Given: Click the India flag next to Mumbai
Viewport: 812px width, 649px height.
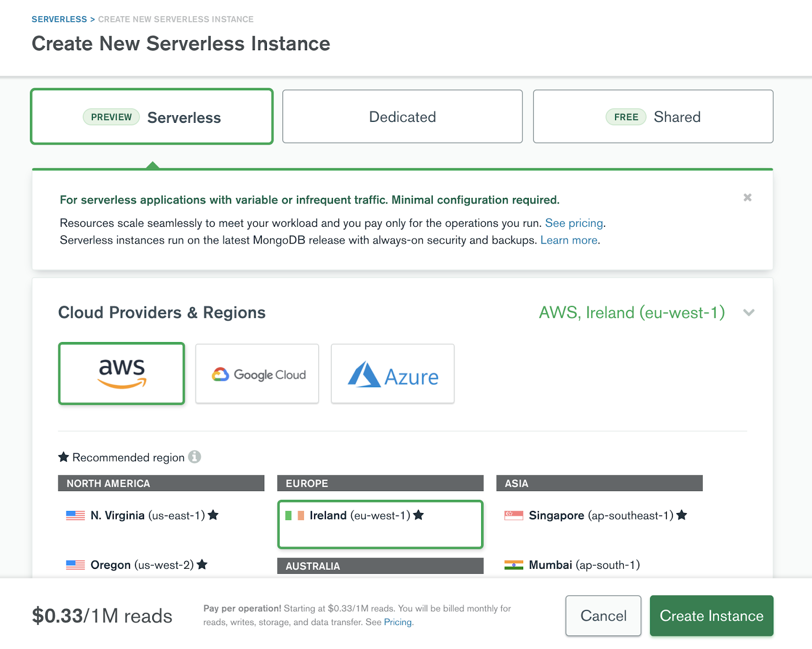Looking at the screenshot, I should (514, 564).
